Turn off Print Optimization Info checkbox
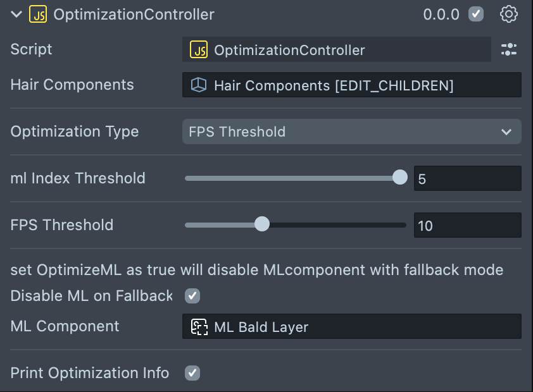This screenshot has height=392, width=533. (192, 373)
